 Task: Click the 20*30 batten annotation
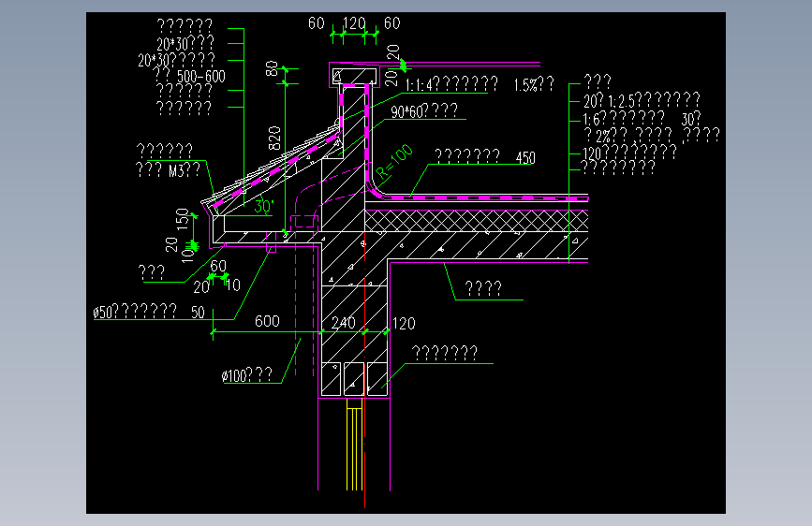(185, 43)
